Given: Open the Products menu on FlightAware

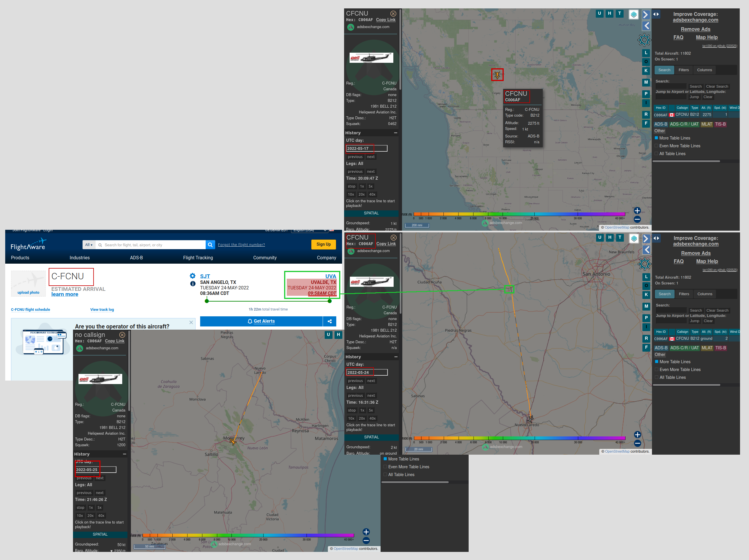Looking at the screenshot, I should tap(20, 258).
